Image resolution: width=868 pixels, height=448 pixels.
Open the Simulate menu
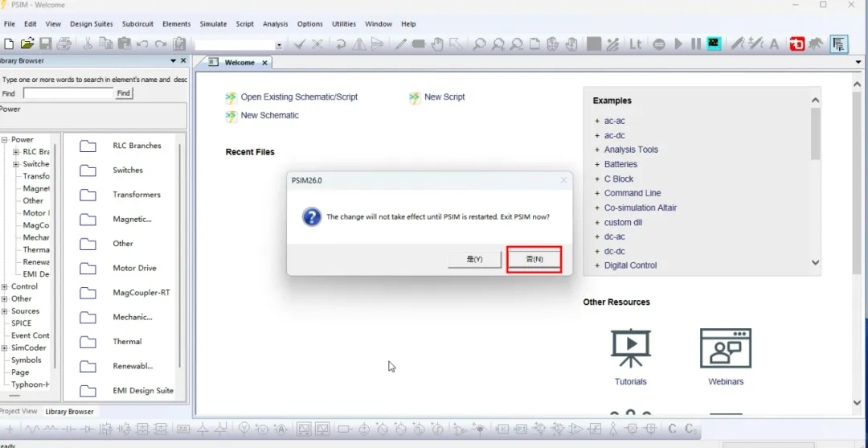point(213,24)
